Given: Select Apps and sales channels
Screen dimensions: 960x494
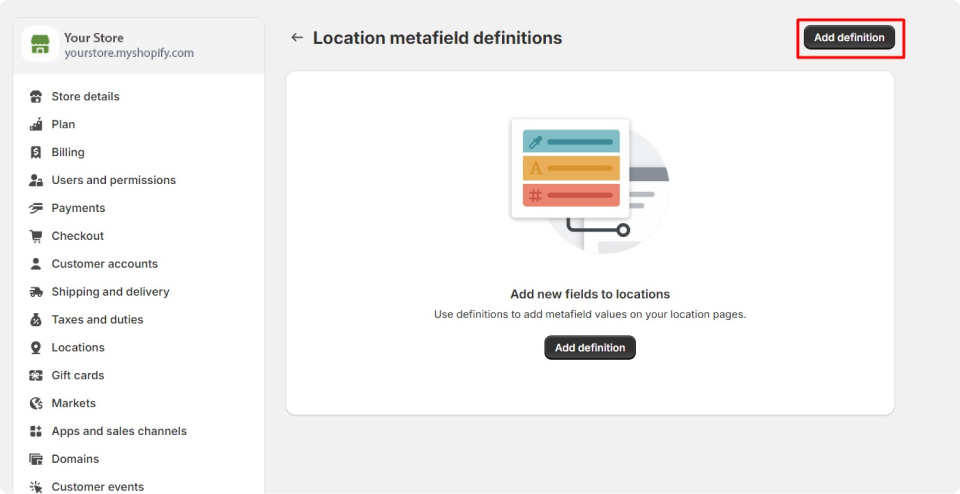Looking at the screenshot, I should [119, 431].
